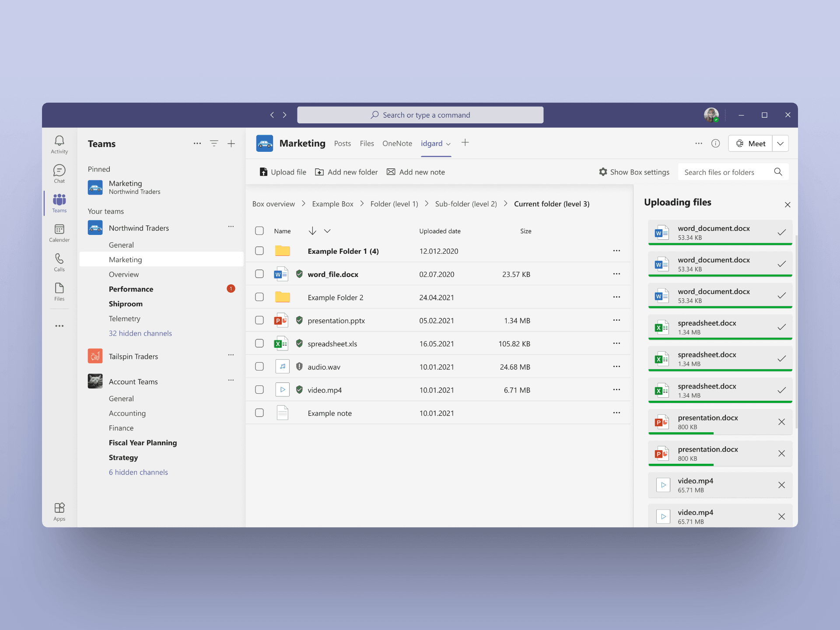840x630 pixels.
Task: Open the Activity bell icon
Action: (x=59, y=141)
